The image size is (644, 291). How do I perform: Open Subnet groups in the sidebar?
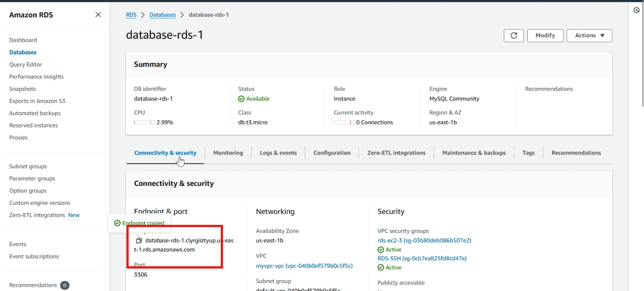click(28, 166)
